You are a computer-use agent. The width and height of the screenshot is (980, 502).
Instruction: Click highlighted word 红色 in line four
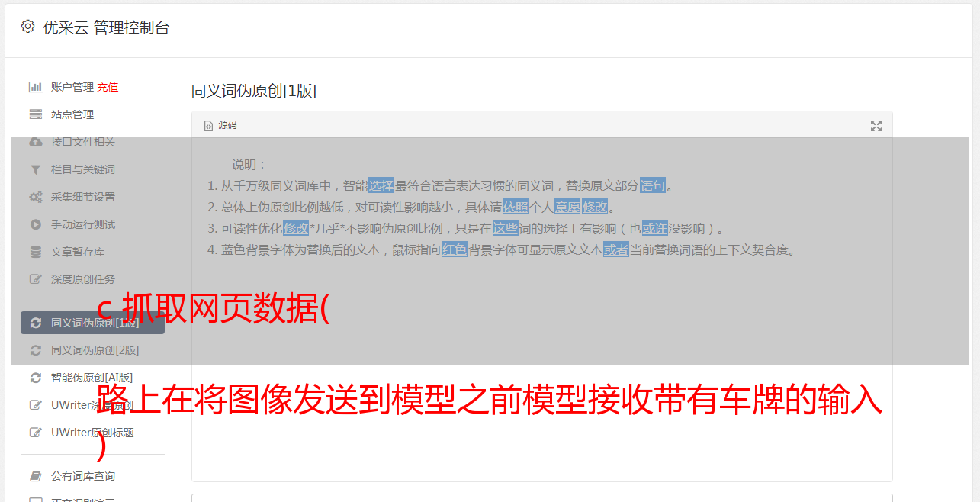point(455,249)
